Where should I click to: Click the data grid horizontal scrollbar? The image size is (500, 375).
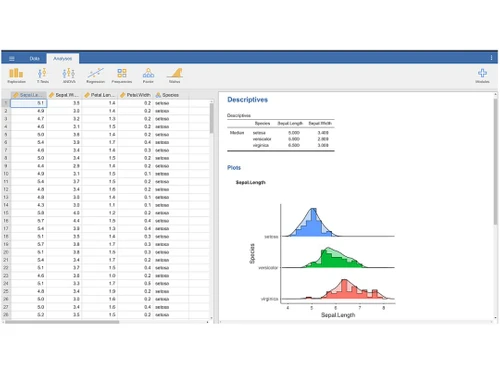pyautogui.click(x=62, y=322)
